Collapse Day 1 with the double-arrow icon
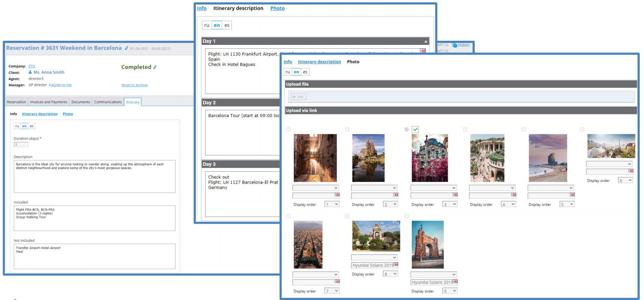This screenshot has width=644, height=300. coord(426,42)
